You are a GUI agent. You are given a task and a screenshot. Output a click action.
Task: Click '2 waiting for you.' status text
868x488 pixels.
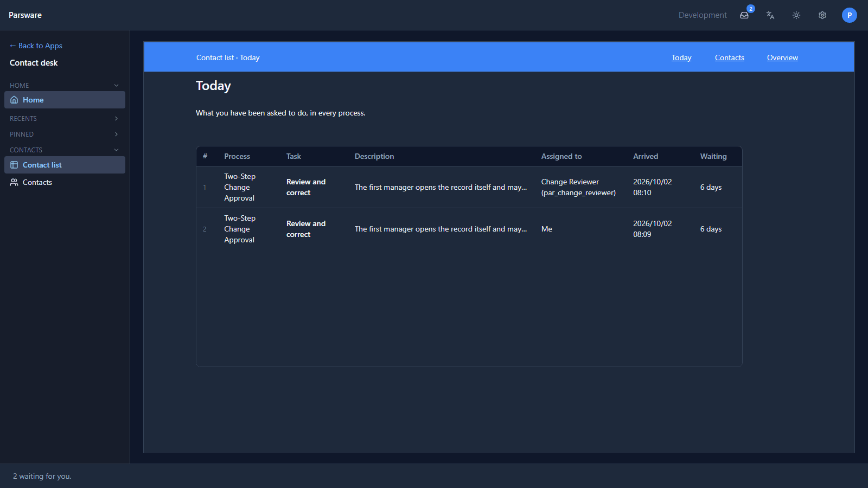pos(42,476)
